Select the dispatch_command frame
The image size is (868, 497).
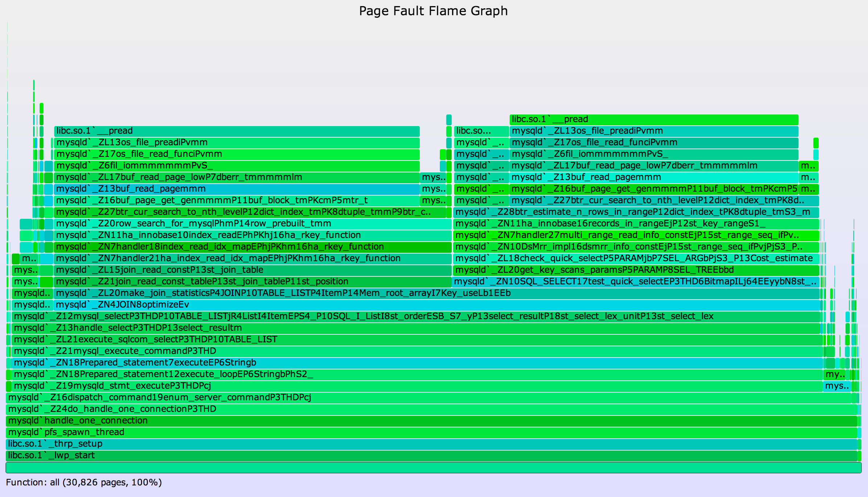click(428, 397)
